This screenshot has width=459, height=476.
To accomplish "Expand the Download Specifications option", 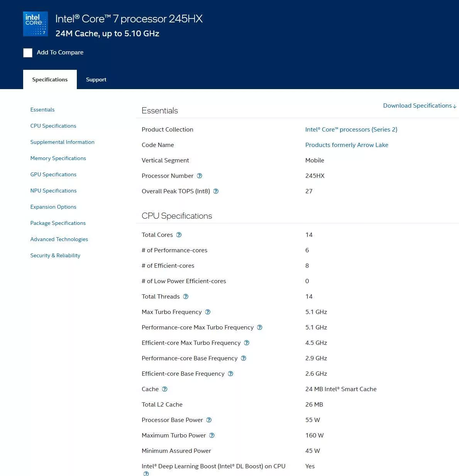I will (419, 106).
